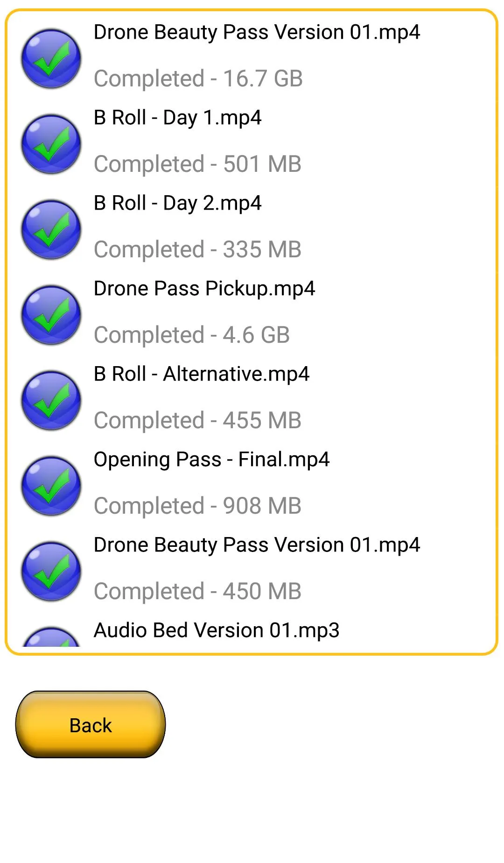
Task: Click status text Completed - 450 MB
Action: click(x=197, y=592)
